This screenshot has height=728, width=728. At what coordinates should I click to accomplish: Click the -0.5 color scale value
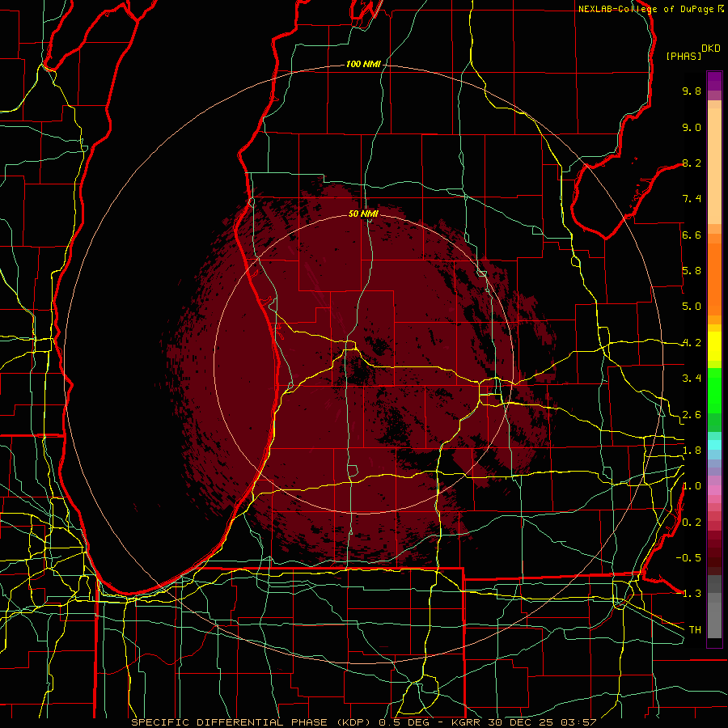688,558
